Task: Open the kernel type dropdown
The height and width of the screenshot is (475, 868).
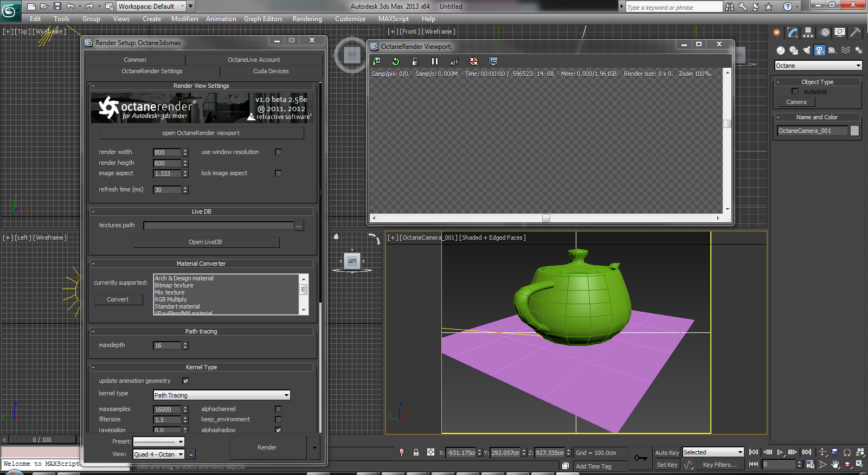Action: [222, 395]
